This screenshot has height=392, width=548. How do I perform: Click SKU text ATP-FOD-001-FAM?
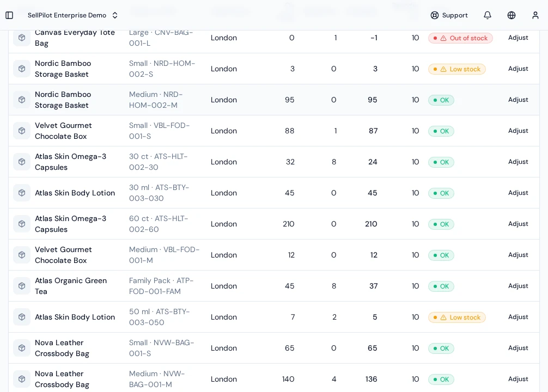click(x=161, y=286)
